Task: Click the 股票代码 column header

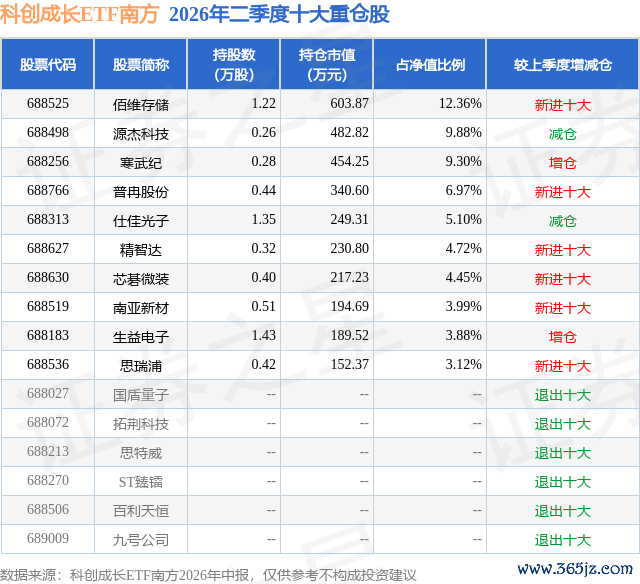Action: point(48,64)
